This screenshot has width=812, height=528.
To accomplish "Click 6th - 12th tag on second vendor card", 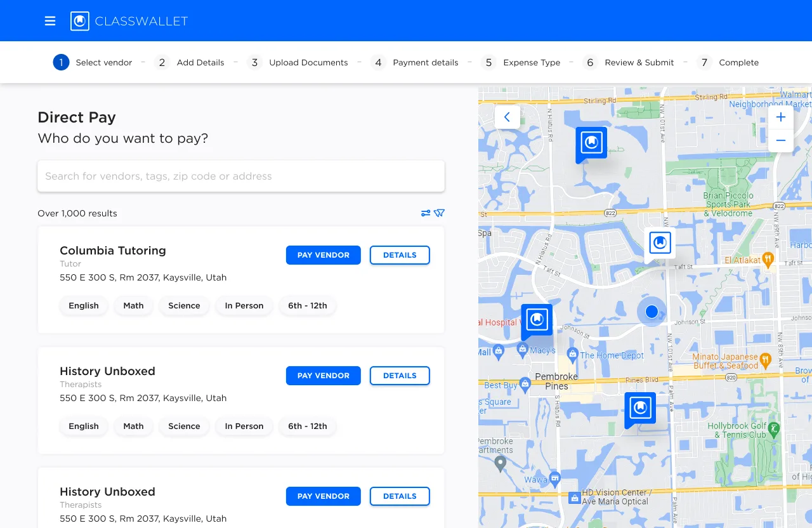I will 308,426.
